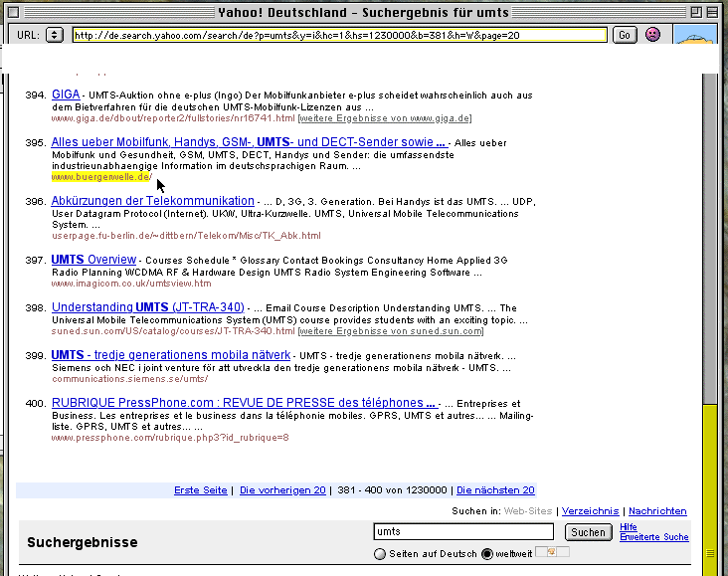Viewport: 728px width, 576px height.
Task: Select the 'weltweit' radio button
Action: 487,554
